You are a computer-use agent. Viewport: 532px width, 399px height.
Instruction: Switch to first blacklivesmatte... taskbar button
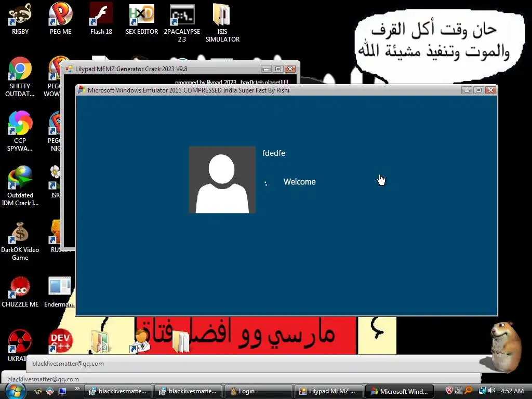[118, 391]
